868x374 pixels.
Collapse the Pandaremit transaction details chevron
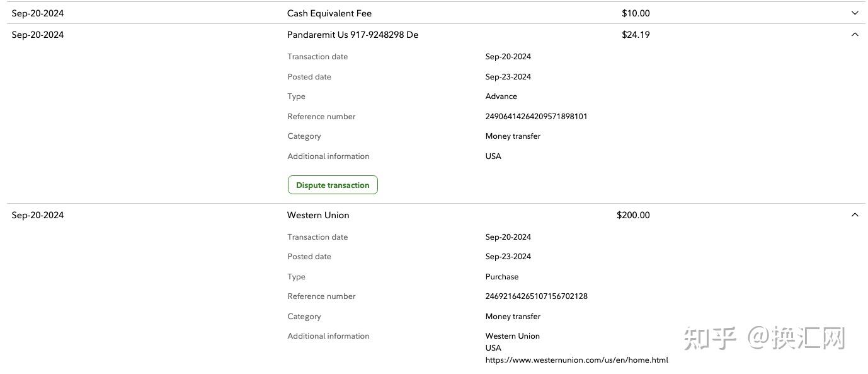pos(855,35)
